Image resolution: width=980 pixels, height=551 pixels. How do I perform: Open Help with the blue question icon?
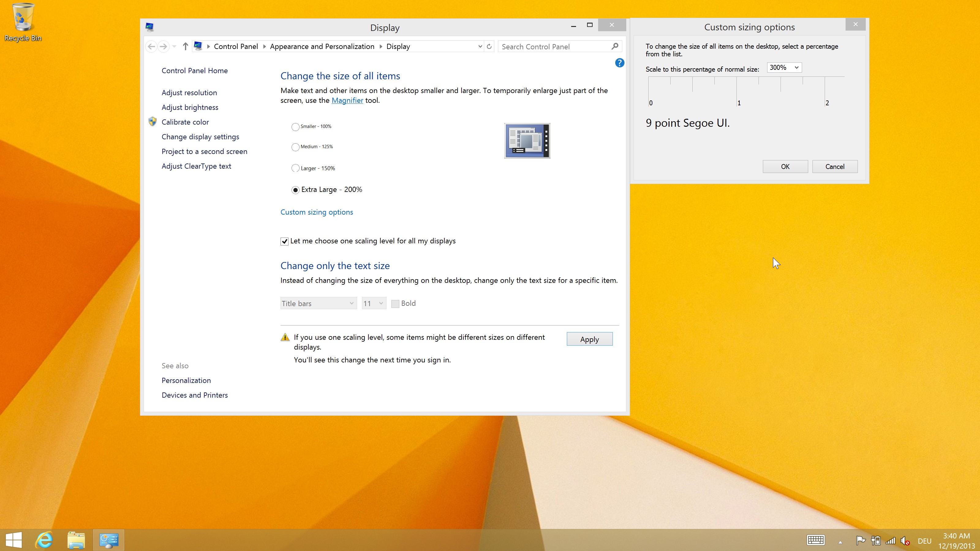coord(619,63)
